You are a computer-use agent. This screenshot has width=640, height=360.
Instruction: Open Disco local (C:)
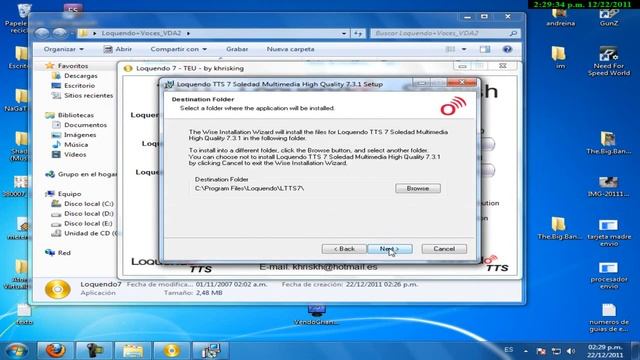(89, 203)
